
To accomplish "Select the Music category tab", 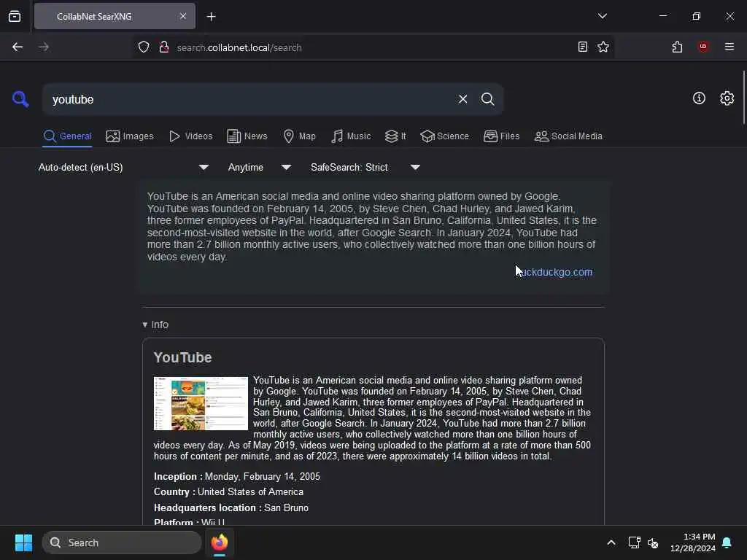I will point(351,136).
